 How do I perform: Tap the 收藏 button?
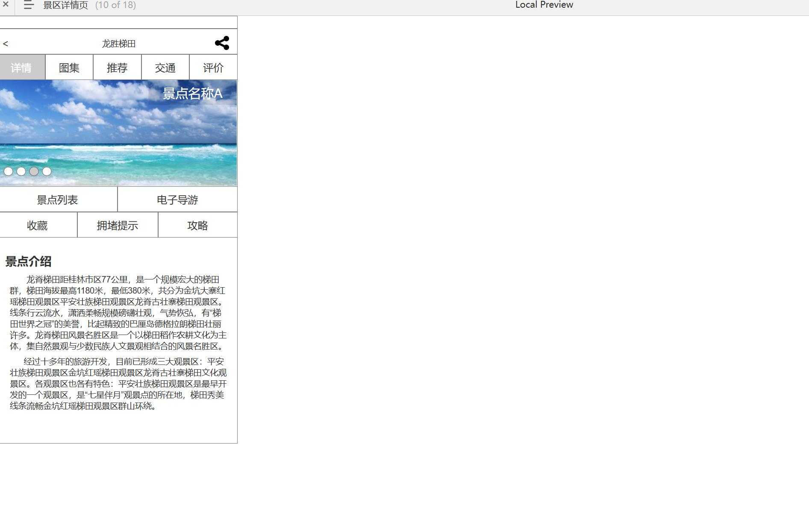pos(38,225)
